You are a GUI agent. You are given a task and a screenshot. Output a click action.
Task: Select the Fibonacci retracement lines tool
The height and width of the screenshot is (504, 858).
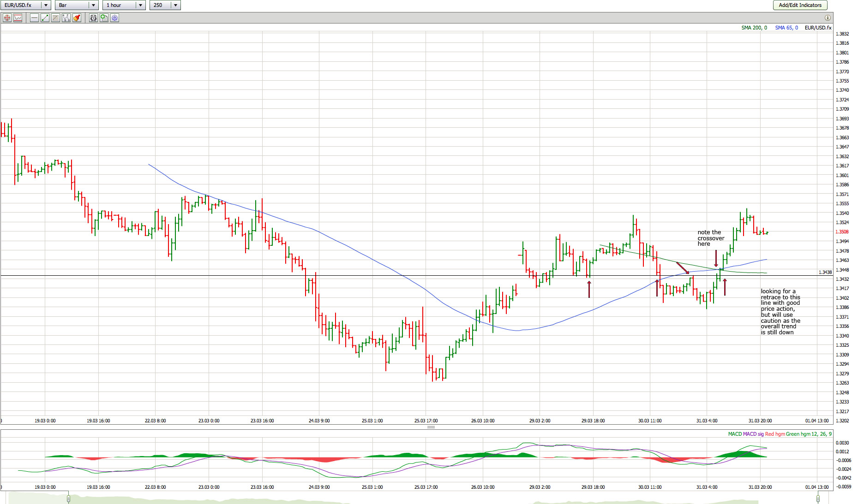pos(55,18)
